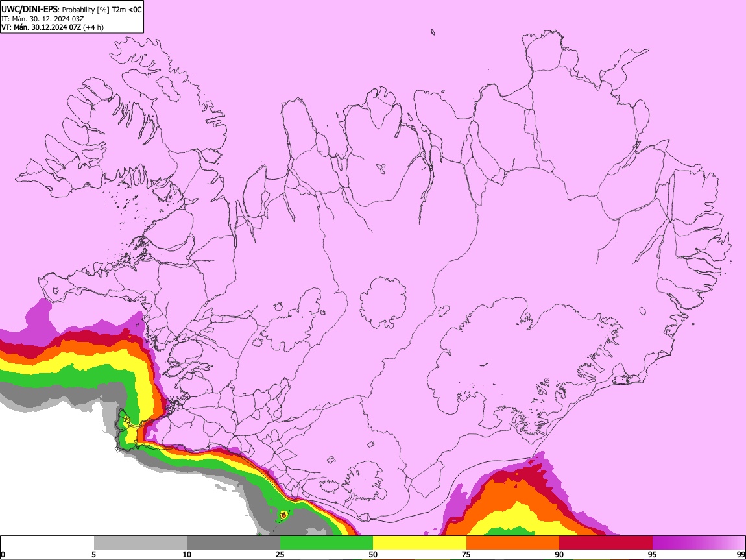This screenshot has width=746, height=560.
Task: Click the legend value '5'
Action: (x=93, y=555)
